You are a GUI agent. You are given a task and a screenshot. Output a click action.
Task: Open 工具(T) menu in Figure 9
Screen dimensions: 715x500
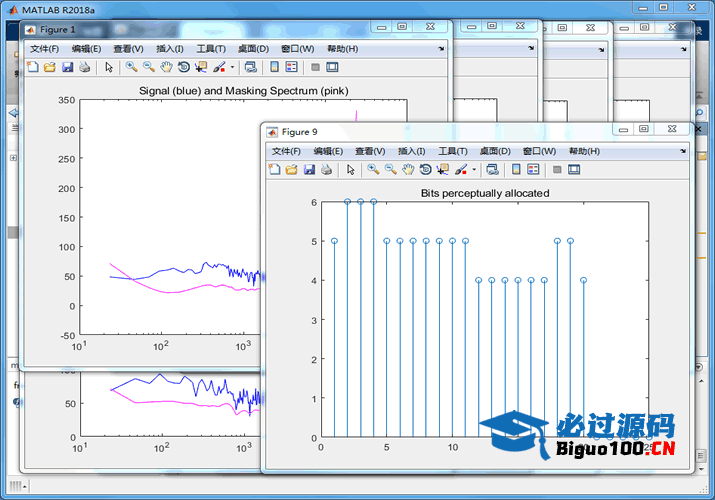453,151
